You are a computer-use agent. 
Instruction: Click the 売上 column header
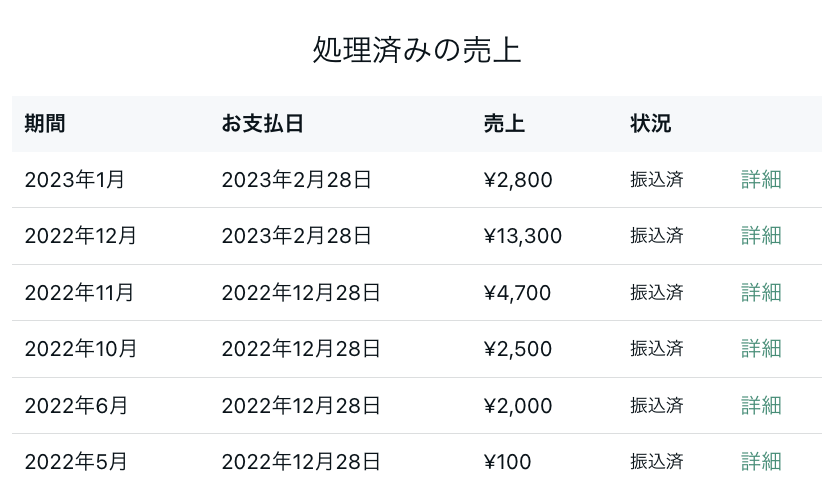504,124
